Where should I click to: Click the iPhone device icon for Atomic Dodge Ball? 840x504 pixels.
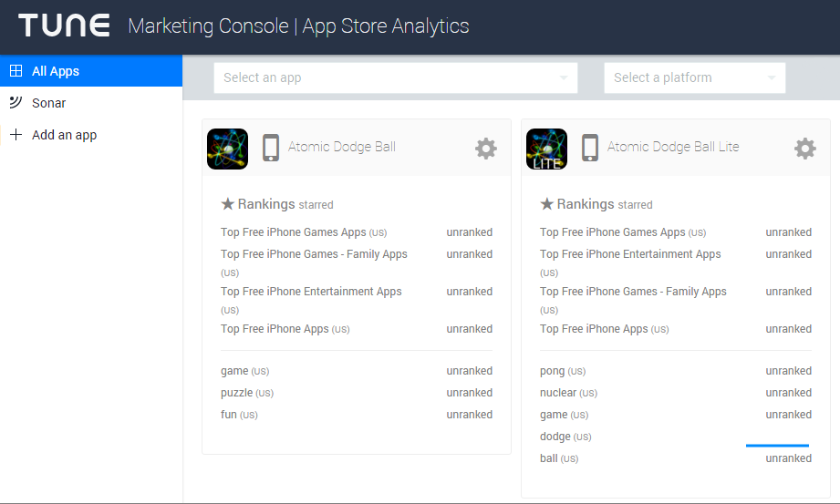coord(270,148)
